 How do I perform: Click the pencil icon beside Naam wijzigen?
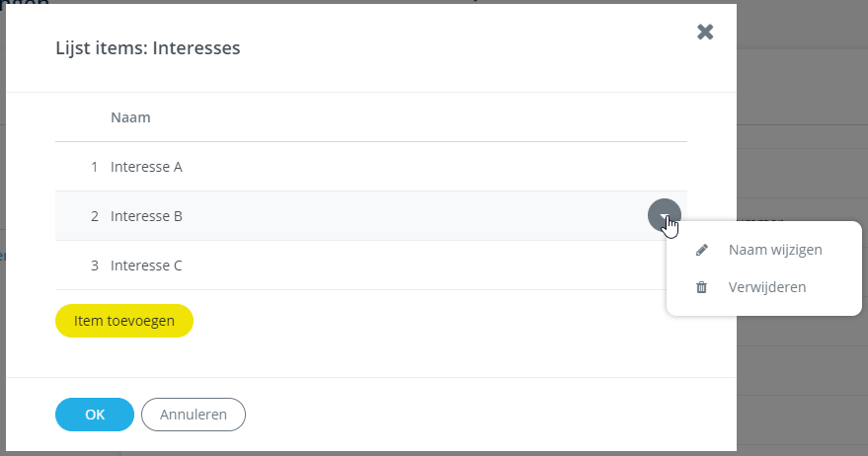[701, 250]
